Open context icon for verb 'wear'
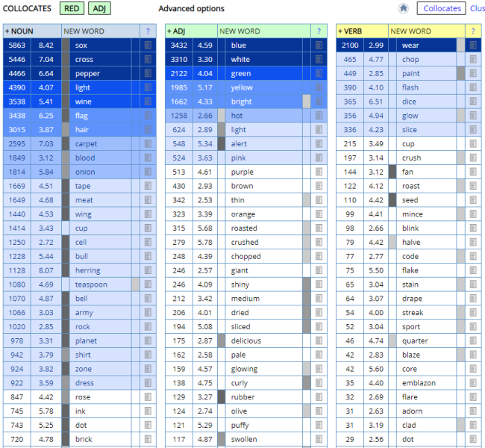Image resolution: width=485 pixels, height=448 pixels. (473, 46)
